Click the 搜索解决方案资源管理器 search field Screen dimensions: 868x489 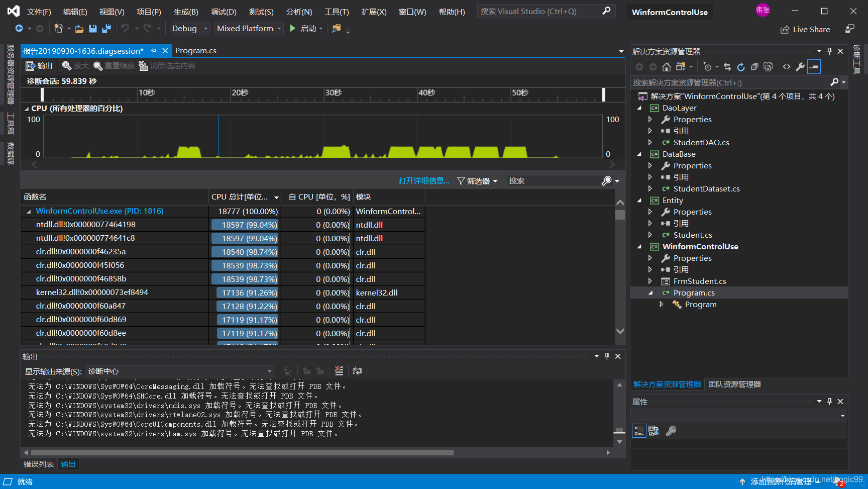(x=731, y=82)
